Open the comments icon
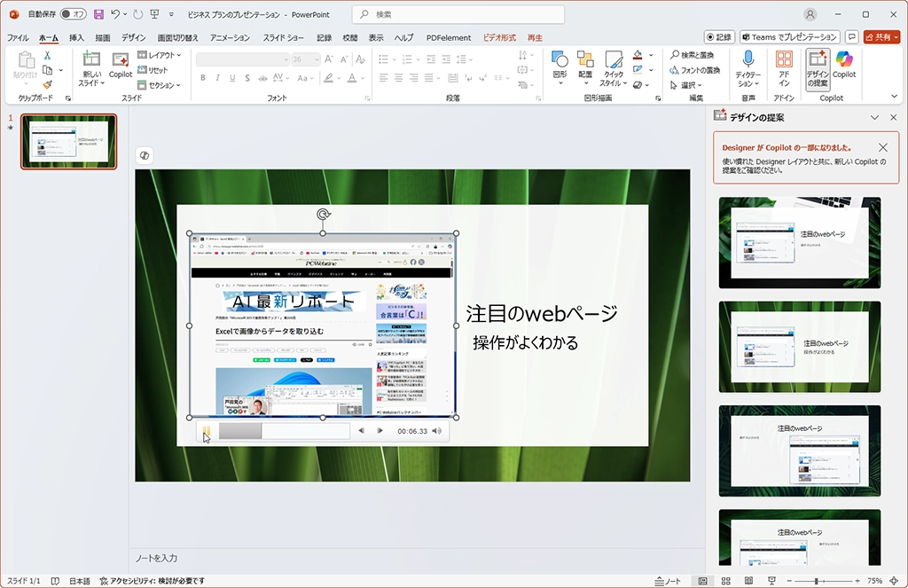Screen dimensions: 908x588 tap(852, 37)
